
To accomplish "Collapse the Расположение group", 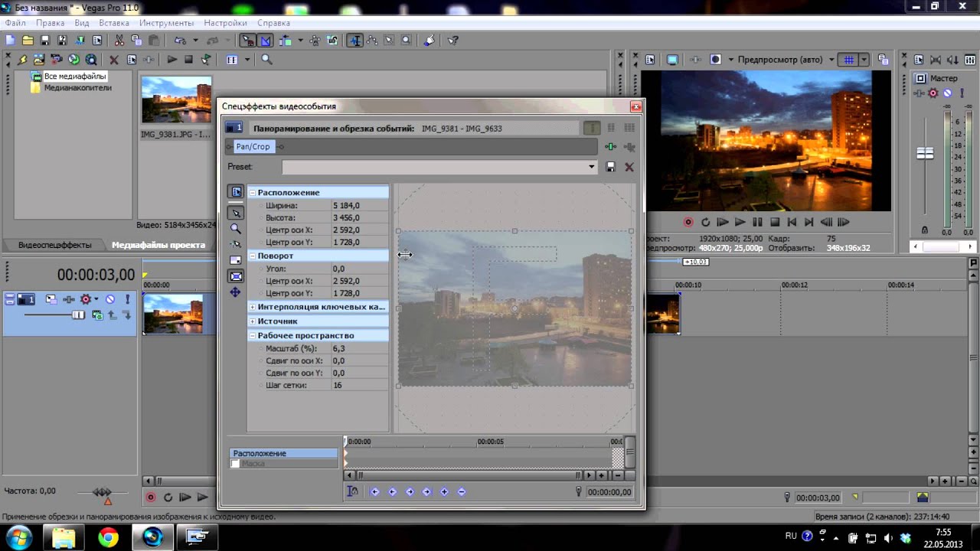I will (252, 193).
